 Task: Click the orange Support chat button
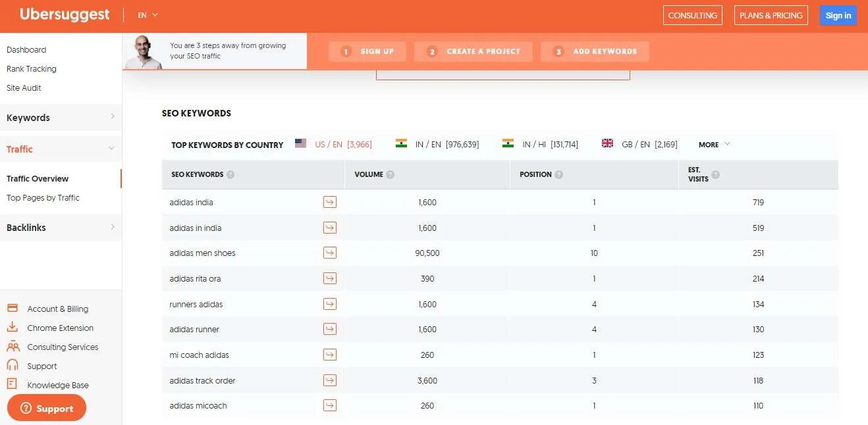(x=47, y=408)
